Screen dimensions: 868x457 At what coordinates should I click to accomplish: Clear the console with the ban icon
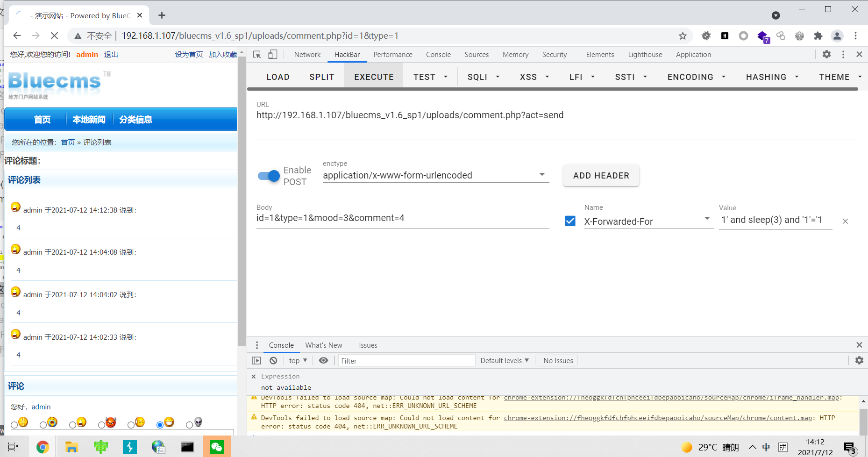[x=273, y=360]
